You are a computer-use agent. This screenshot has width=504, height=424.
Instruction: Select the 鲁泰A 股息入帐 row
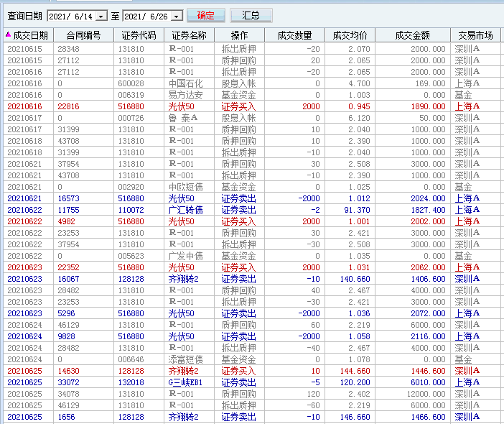click(185, 118)
